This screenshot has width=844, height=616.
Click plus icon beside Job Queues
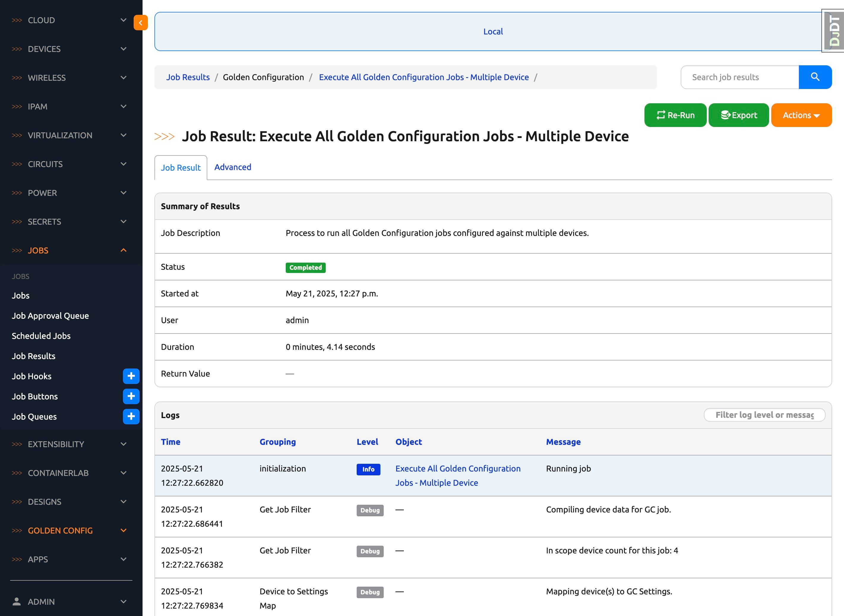(x=131, y=416)
